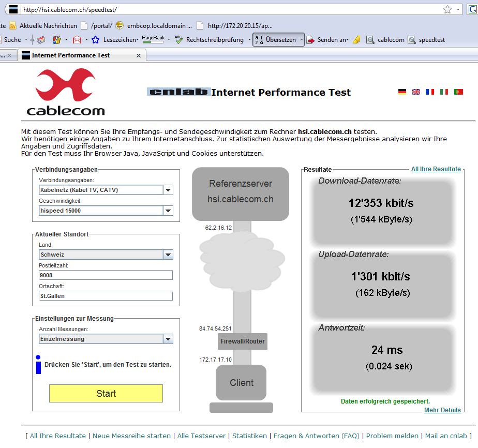This screenshot has height=448, width=478.
Task: Select the Internet Performance Test tab
Action: (x=71, y=55)
